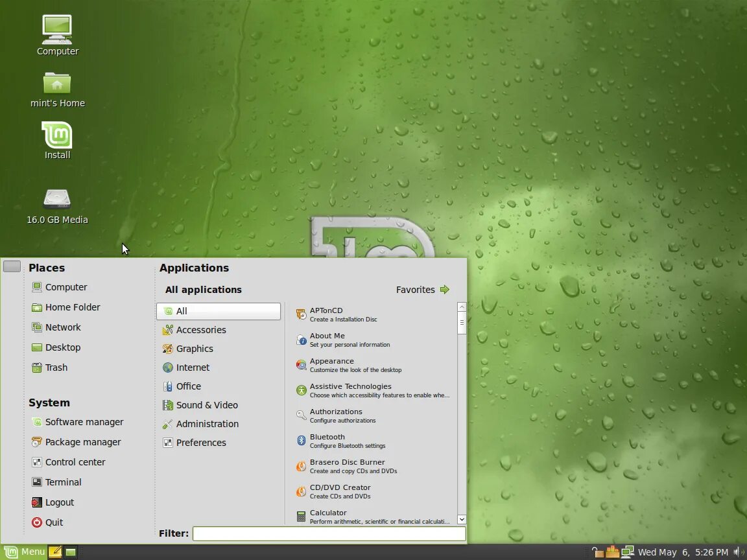Open Authorizations configuration
The height and width of the screenshot is (560, 747).
373,415
